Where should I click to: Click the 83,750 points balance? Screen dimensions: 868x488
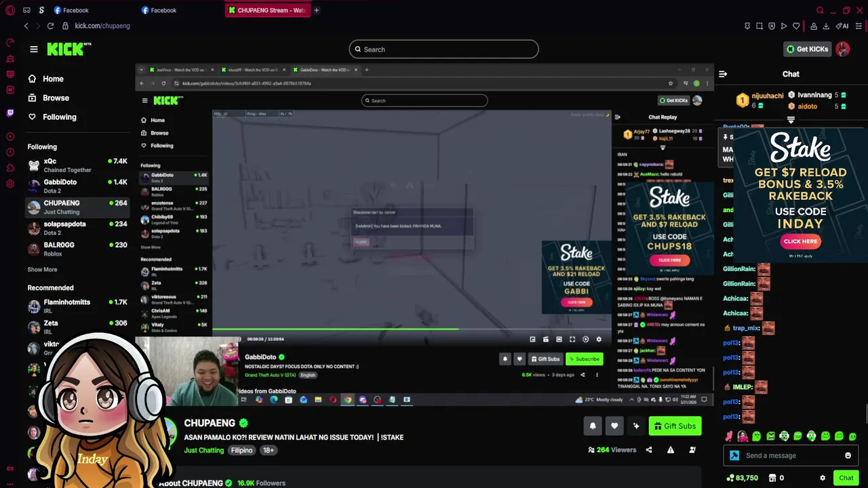(742, 478)
